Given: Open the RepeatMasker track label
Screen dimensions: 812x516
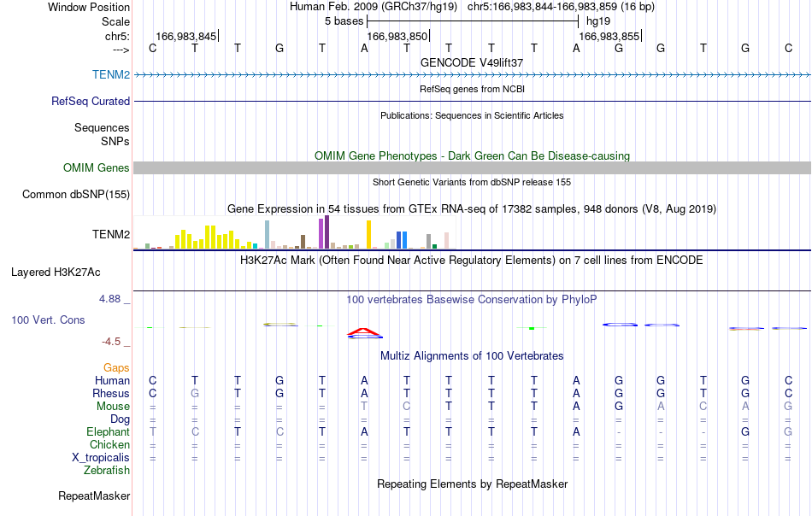Looking at the screenshot, I should coord(94,495).
